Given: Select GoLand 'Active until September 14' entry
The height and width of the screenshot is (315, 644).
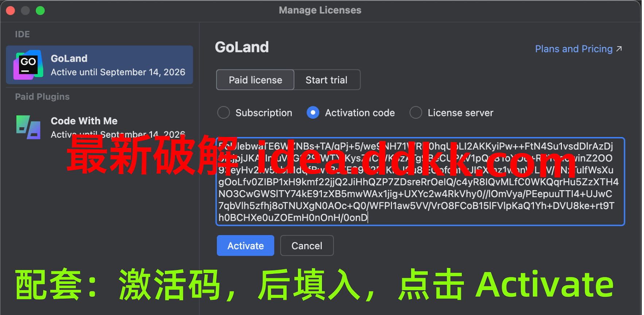Looking at the screenshot, I should (x=100, y=65).
